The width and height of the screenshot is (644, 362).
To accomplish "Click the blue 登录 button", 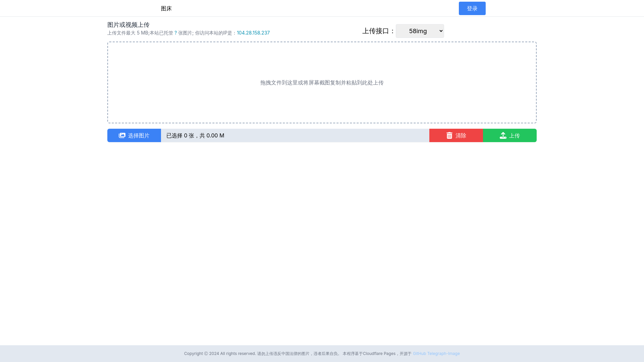I will 472,8.
